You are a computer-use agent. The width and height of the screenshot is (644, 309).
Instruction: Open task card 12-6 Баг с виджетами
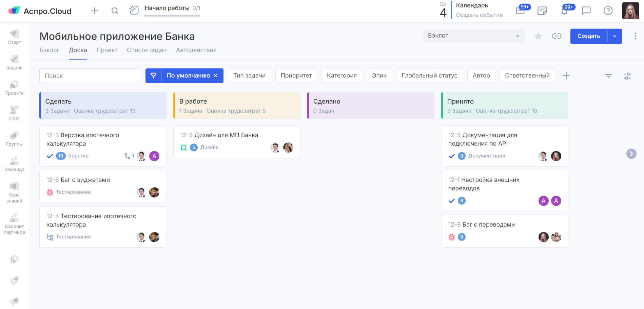point(85,180)
